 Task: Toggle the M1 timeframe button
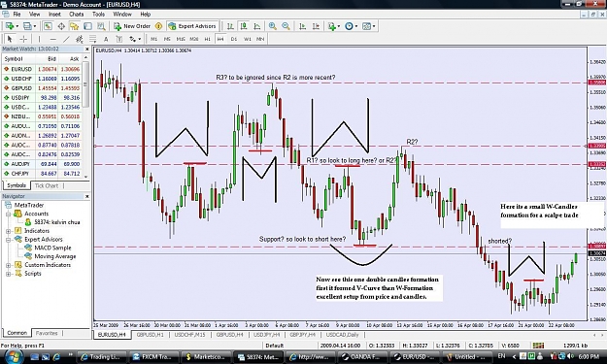153,39
